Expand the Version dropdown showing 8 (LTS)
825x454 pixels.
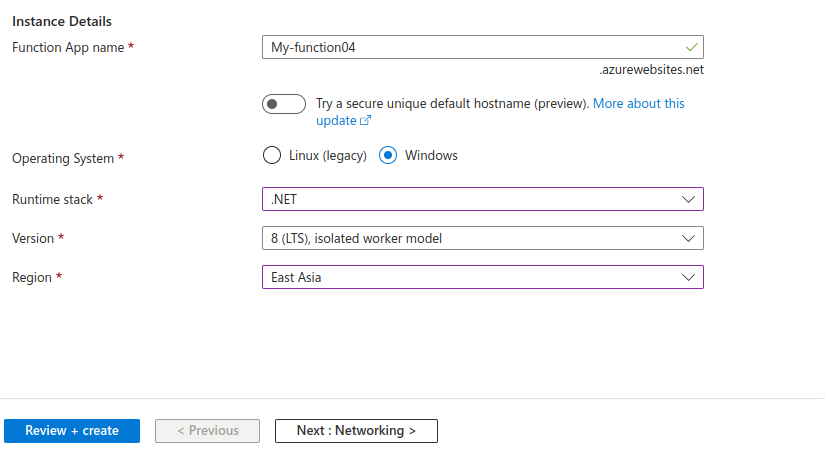coord(480,239)
